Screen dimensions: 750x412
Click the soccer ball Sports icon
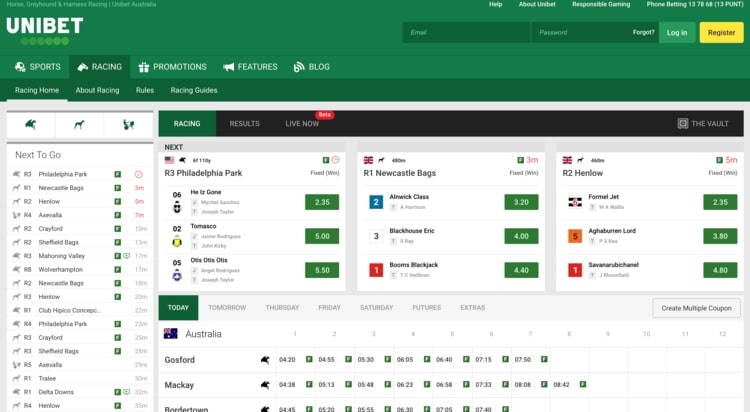coord(20,67)
